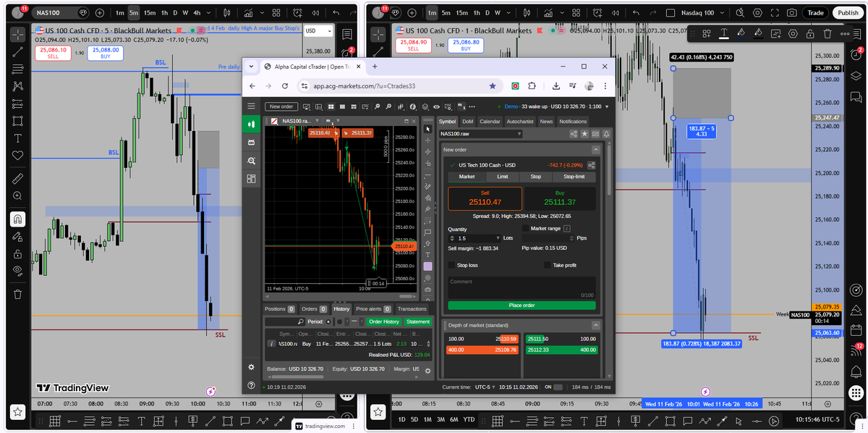Open the favorites heart icon in left TradingView sidebar
This screenshot has height=433, width=868.
click(17, 155)
